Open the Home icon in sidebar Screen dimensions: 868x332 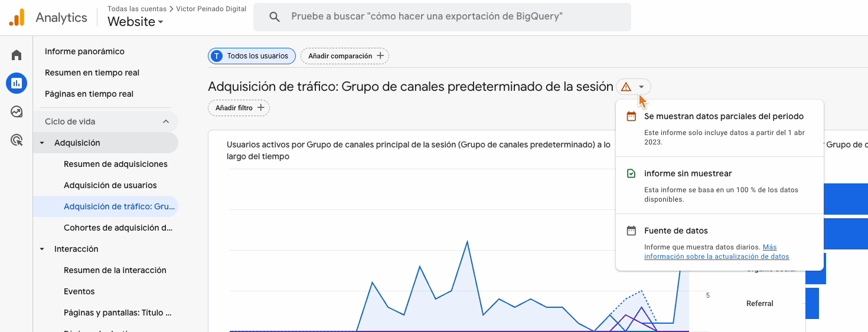17,55
